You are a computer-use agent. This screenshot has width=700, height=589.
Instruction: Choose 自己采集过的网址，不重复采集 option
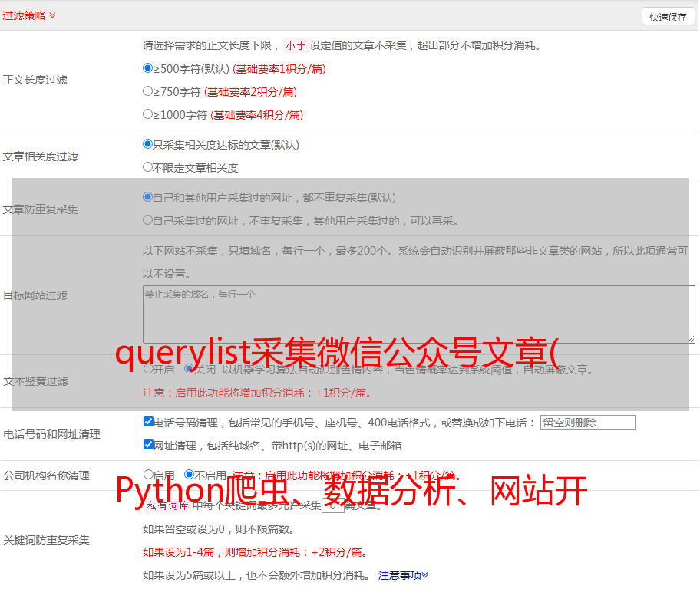tap(147, 220)
